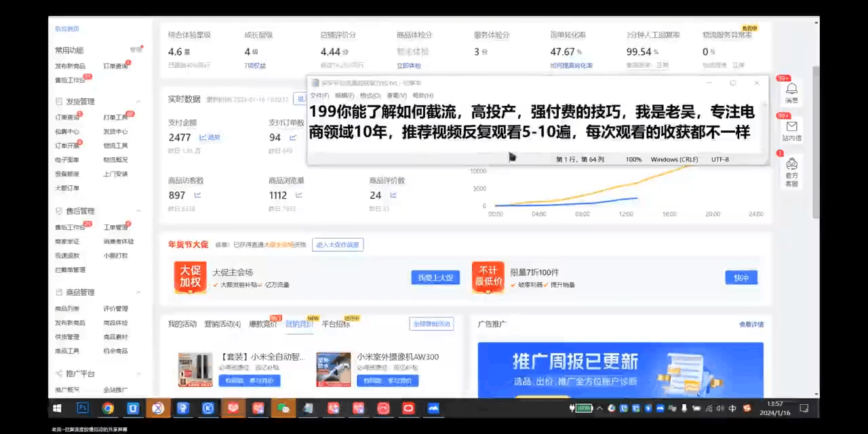Click the taskbar clock showing 13:57
Viewport: 868px width, 434px height.
(776, 408)
